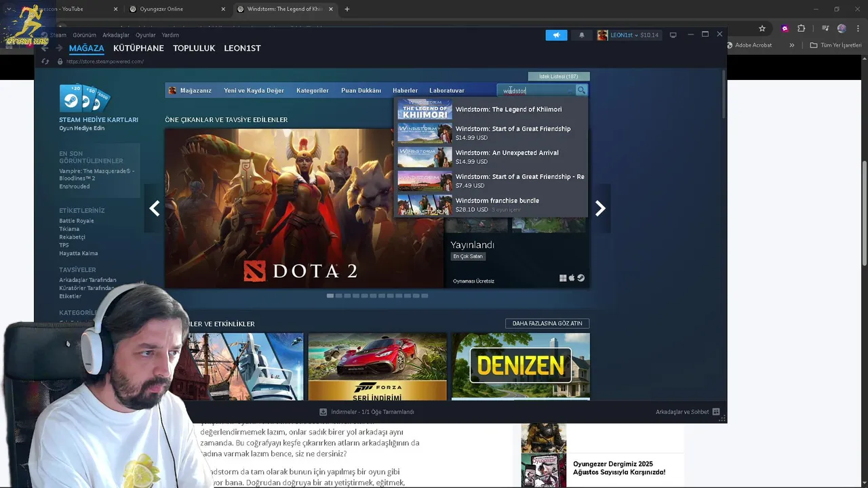The width and height of the screenshot is (868, 488).
Task: Click the En Çok Satan tag
Action: click(468, 256)
